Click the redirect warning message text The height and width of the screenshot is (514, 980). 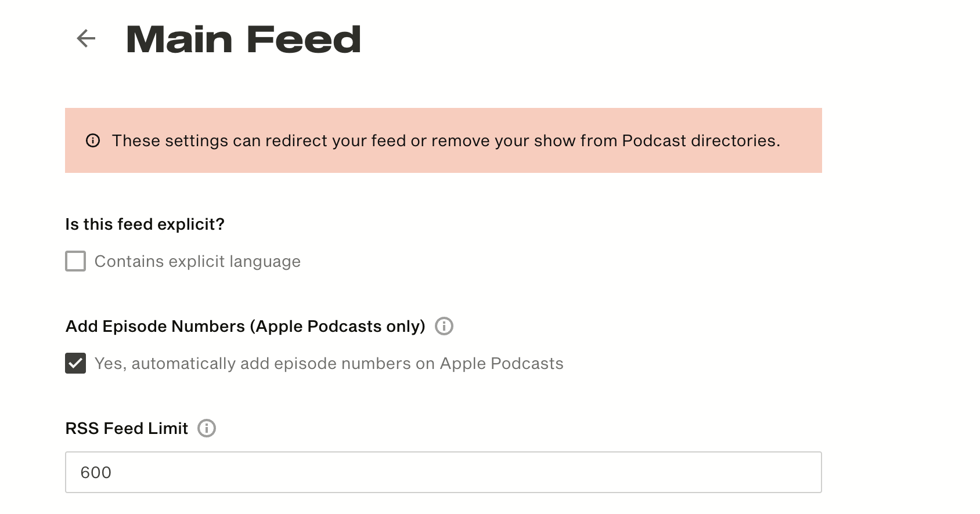(446, 141)
